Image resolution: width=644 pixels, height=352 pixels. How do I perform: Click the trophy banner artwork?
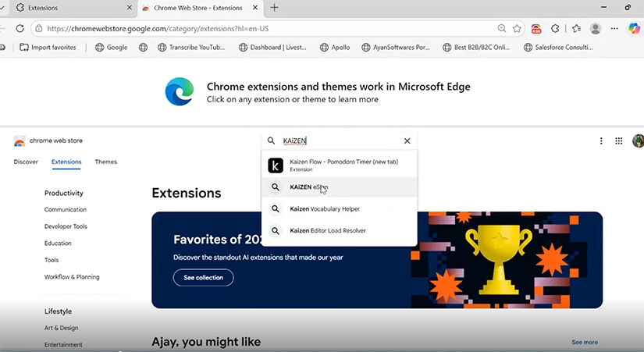coord(499,260)
